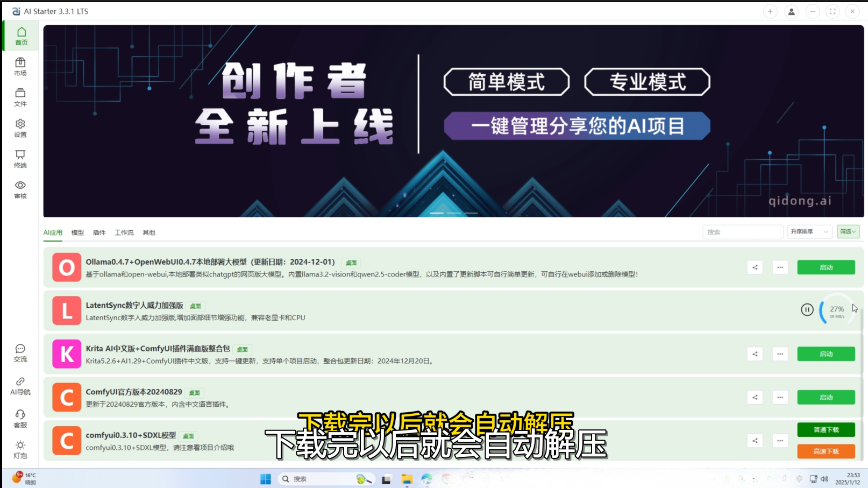Click the LatentSync app L icon tile
The image size is (868, 488).
click(67, 311)
